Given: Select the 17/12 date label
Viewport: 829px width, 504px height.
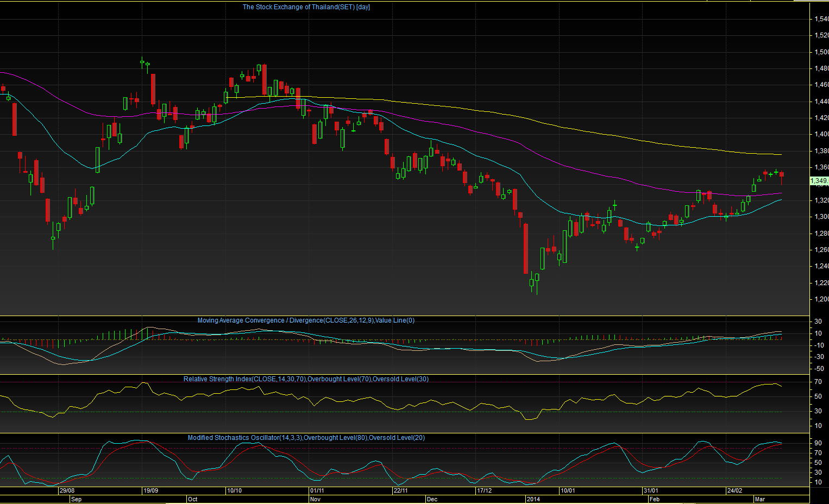Looking at the screenshot, I should (x=484, y=490).
